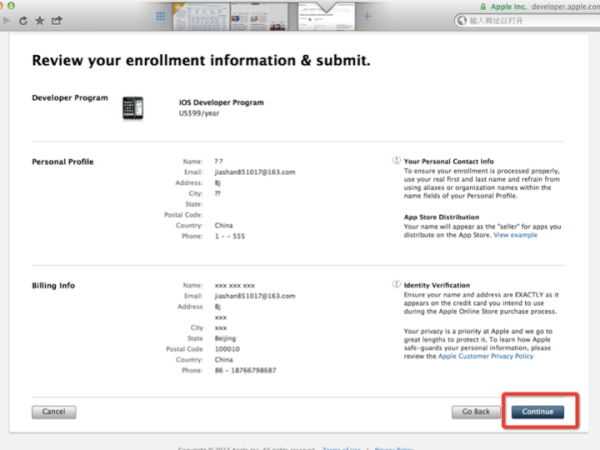Viewport: 600px width, 450px height.
Task: Click billing state value Beijing
Action: tap(225, 339)
